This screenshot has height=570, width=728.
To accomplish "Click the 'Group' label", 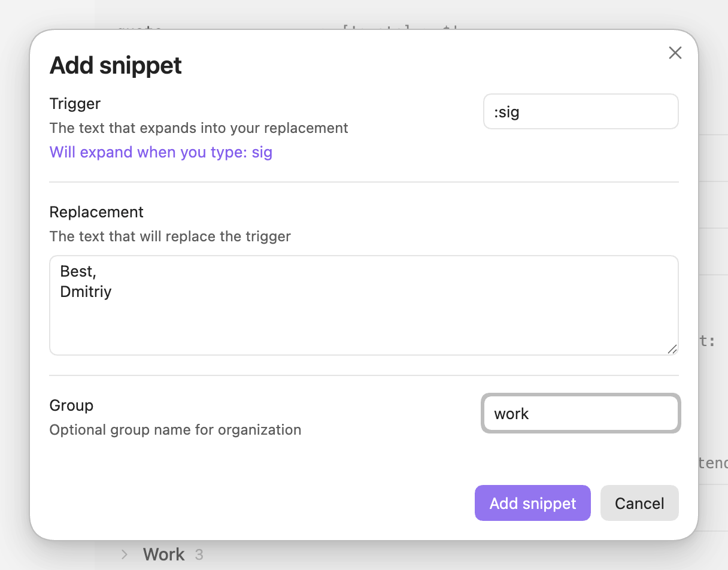I will [x=71, y=405].
